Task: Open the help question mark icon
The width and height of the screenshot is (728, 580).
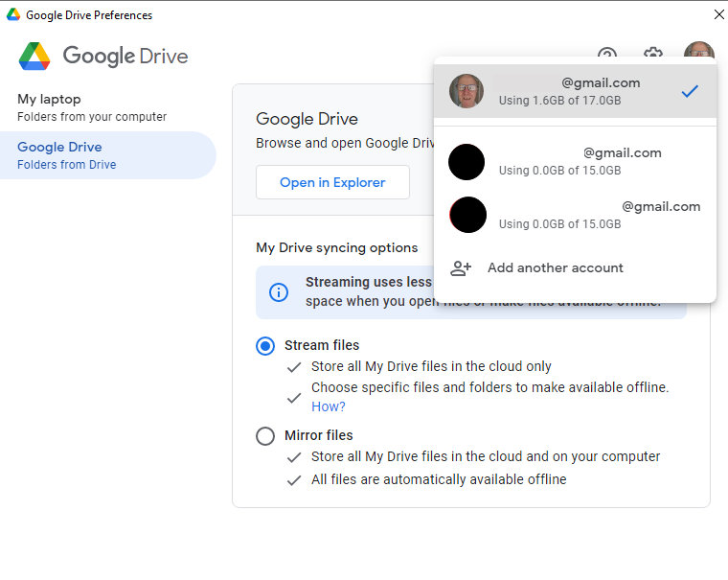Action: point(606,52)
